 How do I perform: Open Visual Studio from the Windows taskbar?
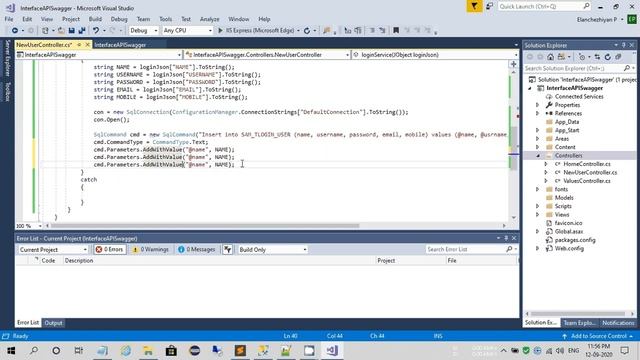tap(332, 351)
